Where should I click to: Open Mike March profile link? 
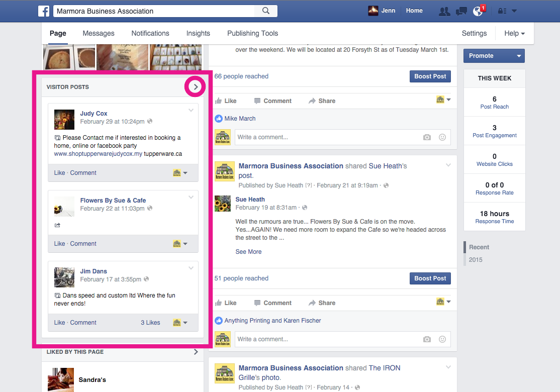pos(240,119)
